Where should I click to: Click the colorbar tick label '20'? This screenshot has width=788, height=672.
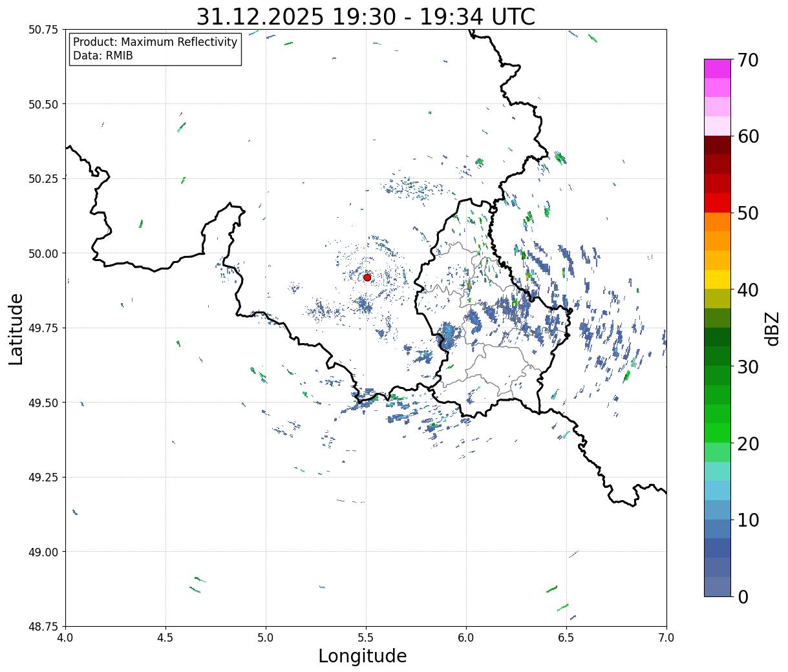coord(748,444)
